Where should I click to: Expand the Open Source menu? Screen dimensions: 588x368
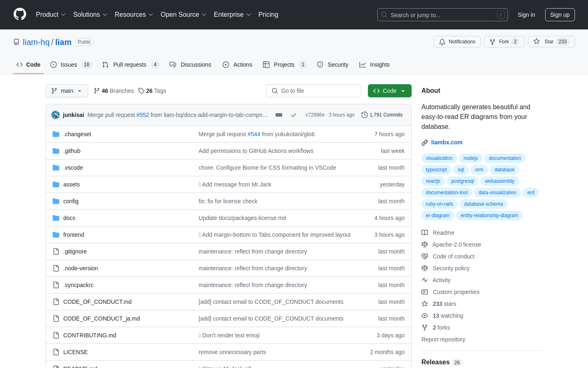184,15
